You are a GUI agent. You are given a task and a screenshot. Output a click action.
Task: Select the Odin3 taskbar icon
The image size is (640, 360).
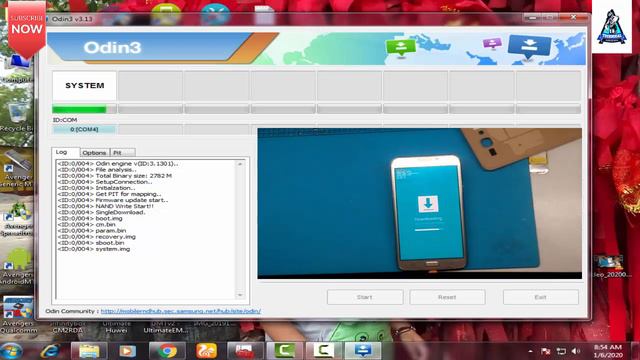click(x=362, y=351)
